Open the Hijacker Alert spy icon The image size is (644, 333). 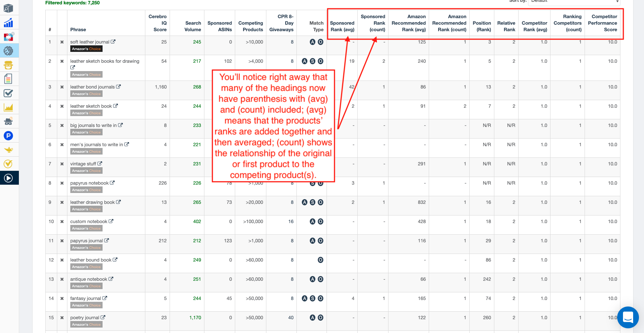pos(8,121)
